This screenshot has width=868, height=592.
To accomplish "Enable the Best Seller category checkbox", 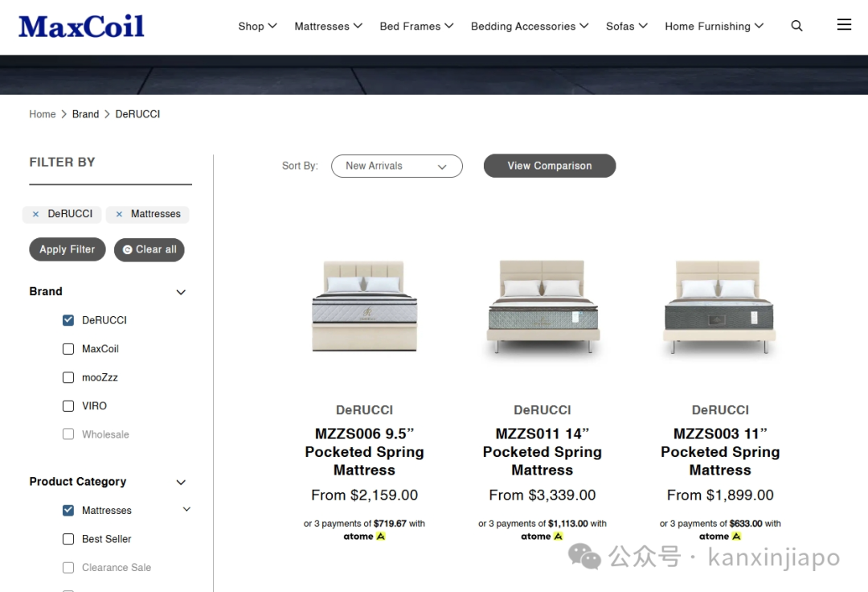I will [x=68, y=539].
